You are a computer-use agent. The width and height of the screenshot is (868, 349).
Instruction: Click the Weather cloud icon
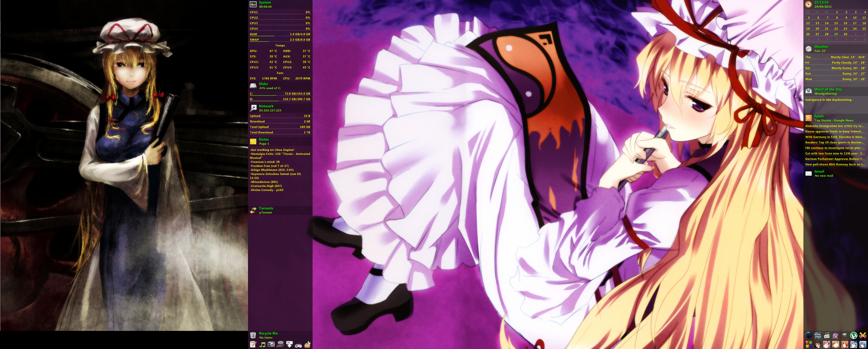coord(808,49)
